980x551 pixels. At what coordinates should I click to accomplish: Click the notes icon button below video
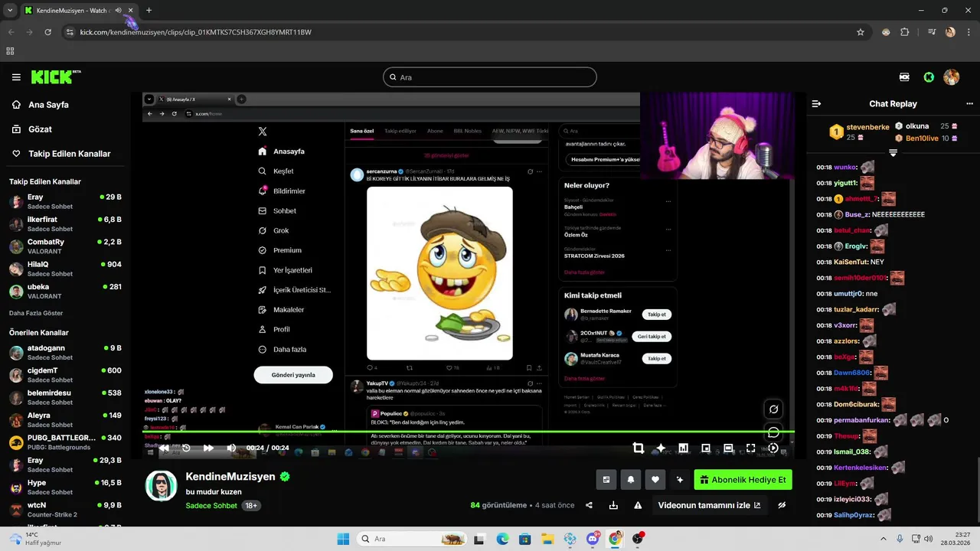click(606, 480)
